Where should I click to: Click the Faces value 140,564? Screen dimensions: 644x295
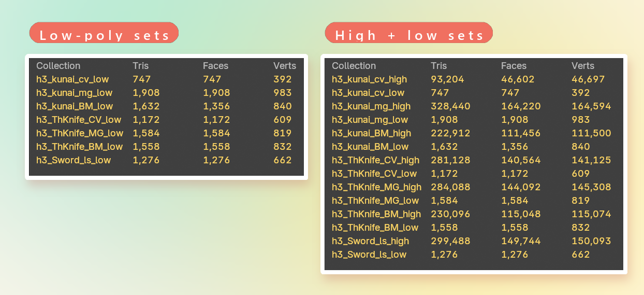pos(521,160)
